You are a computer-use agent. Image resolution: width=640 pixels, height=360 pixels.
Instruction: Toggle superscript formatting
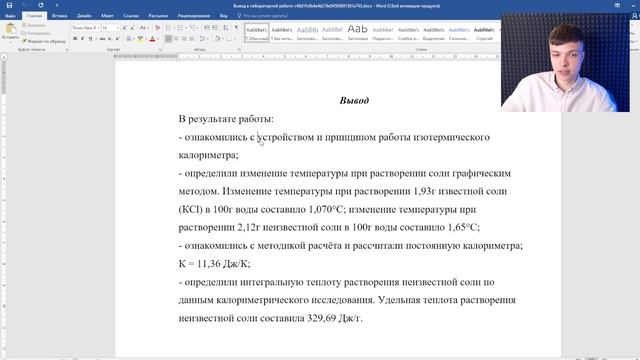(118, 38)
